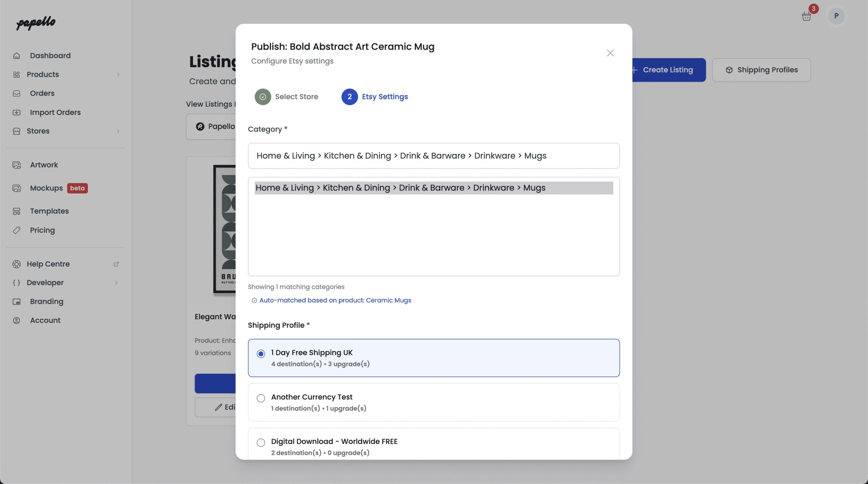868x484 pixels.
Task: Expand the Developer sidebar submenu
Action: (116, 283)
